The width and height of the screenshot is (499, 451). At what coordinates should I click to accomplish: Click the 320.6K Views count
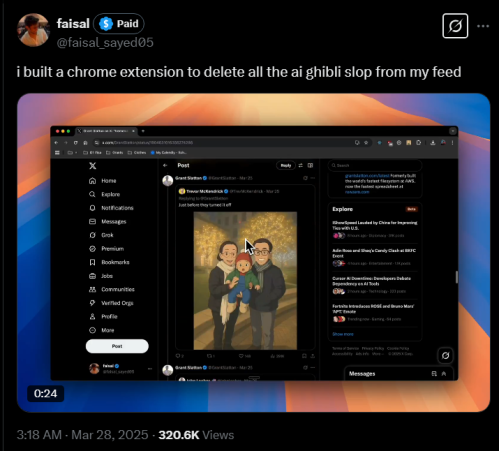[x=196, y=435]
